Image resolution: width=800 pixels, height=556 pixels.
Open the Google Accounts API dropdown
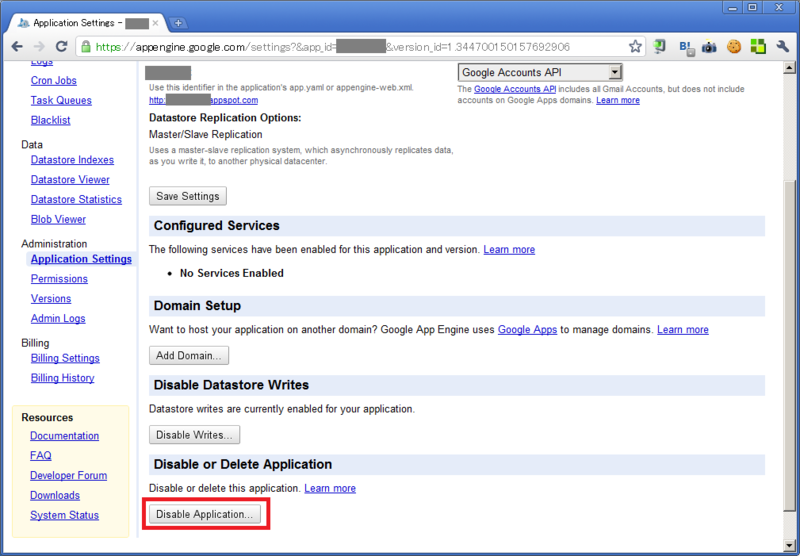[540, 72]
